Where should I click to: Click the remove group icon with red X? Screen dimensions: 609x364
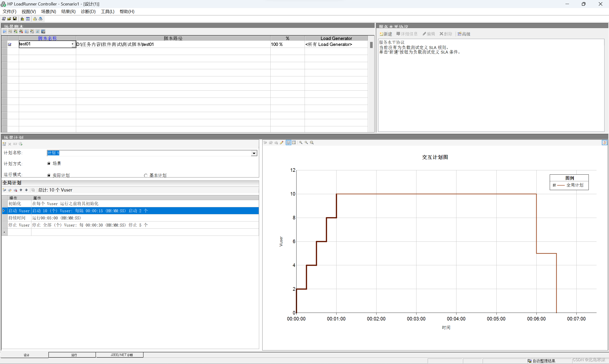[x=21, y=31]
